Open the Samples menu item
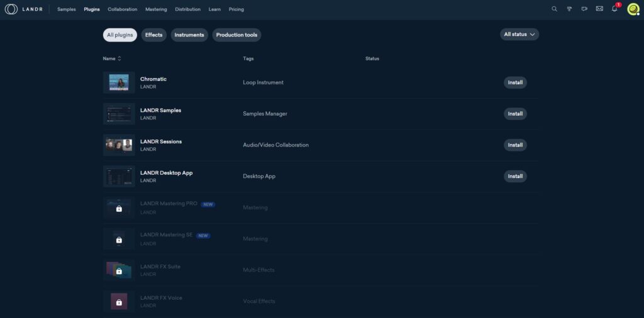This screenshot has height=318, width=644. (x=67, y=9)
